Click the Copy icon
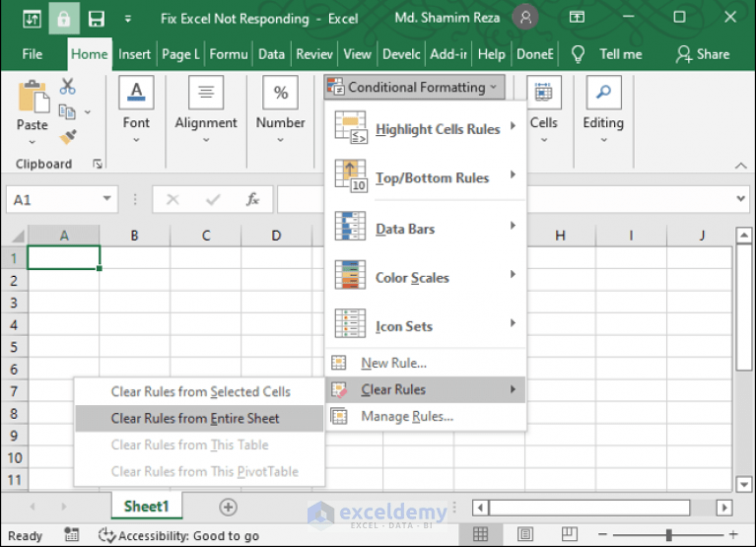This screenshot has width=756, height=547. click(x=67, y=111)
